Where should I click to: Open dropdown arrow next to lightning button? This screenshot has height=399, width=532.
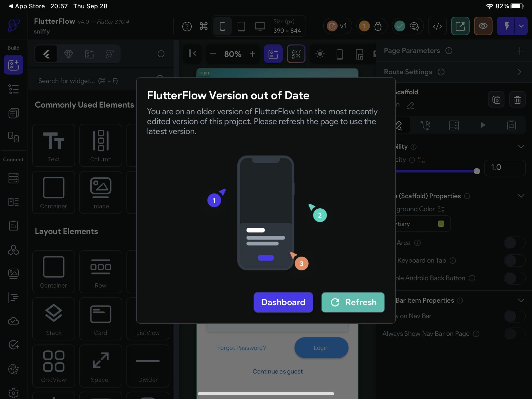pos(521,26)
